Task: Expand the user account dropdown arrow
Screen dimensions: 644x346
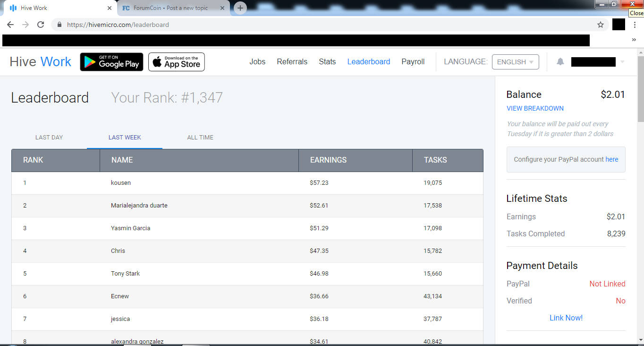Action: pos(622,62)
